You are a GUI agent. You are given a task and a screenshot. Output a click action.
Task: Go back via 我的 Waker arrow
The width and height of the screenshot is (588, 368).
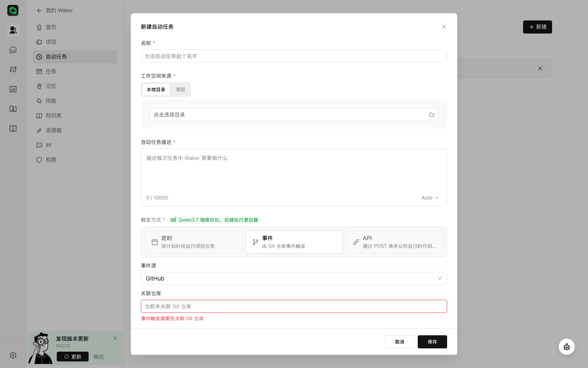click(x=39, y=11)
